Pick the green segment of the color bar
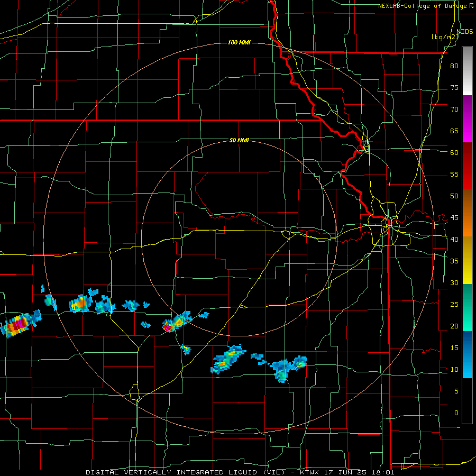 (x=467, y=307)
